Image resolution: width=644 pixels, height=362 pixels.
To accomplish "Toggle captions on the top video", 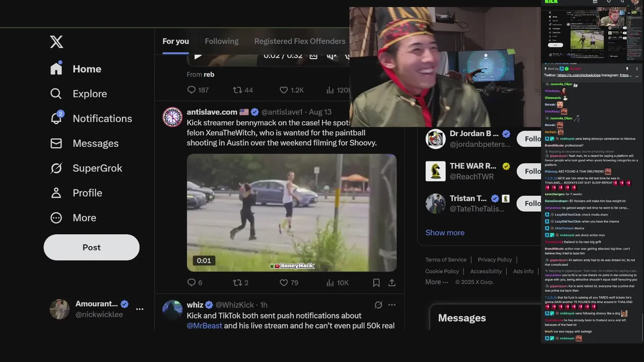I will (x=313, y=55).
